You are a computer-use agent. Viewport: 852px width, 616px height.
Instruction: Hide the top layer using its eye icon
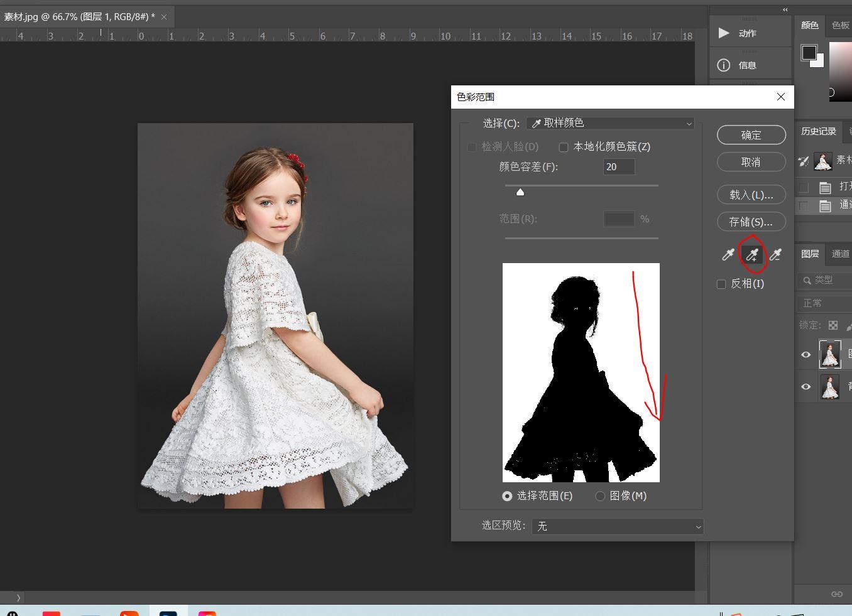coord(806,355)
